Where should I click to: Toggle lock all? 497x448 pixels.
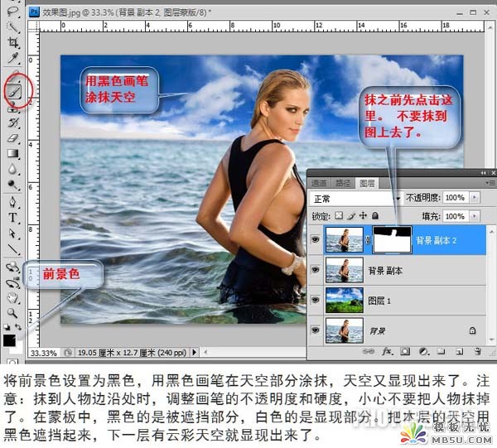pos(375,216)
